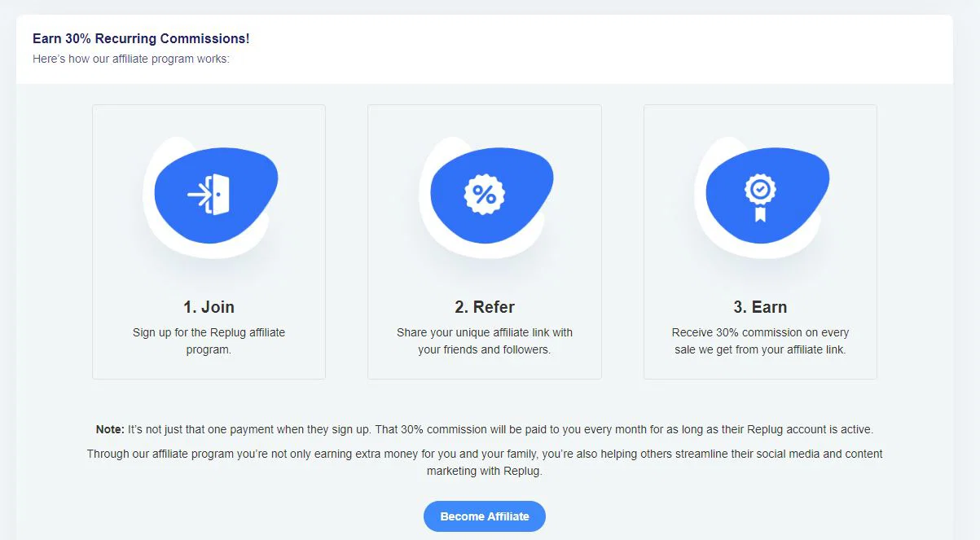Click 'Here's how our affiliate program works' subtitle

tap(131, 59)
